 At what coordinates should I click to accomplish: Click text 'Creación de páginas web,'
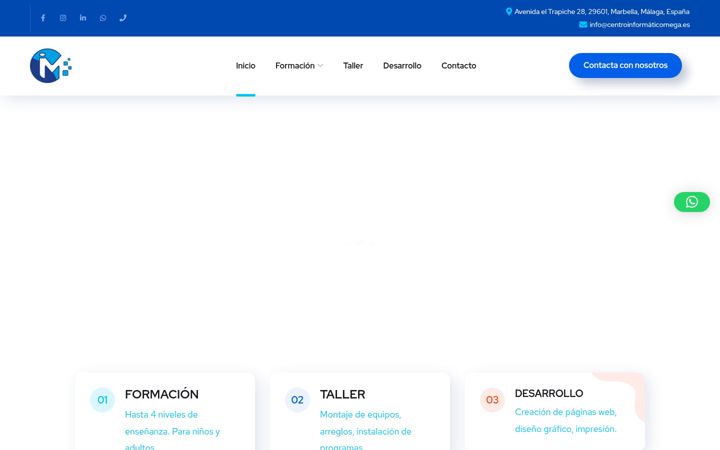[x=565, y=412]
